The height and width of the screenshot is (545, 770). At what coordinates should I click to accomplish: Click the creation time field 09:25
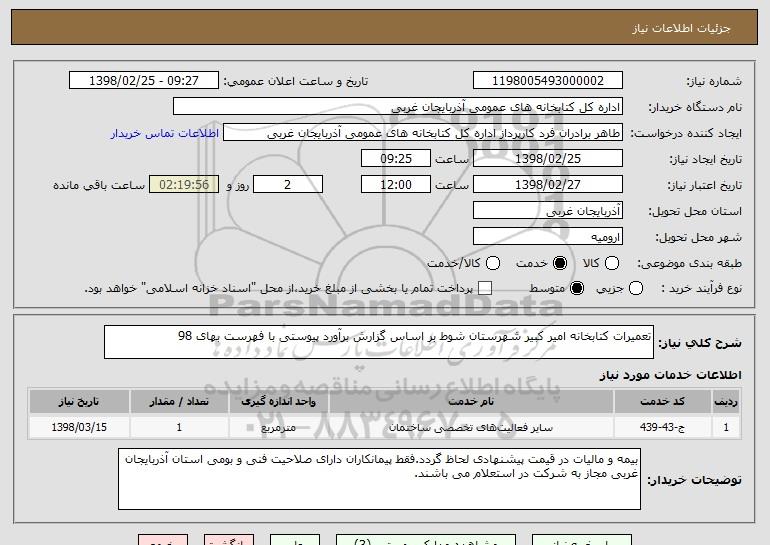point(394,159)
